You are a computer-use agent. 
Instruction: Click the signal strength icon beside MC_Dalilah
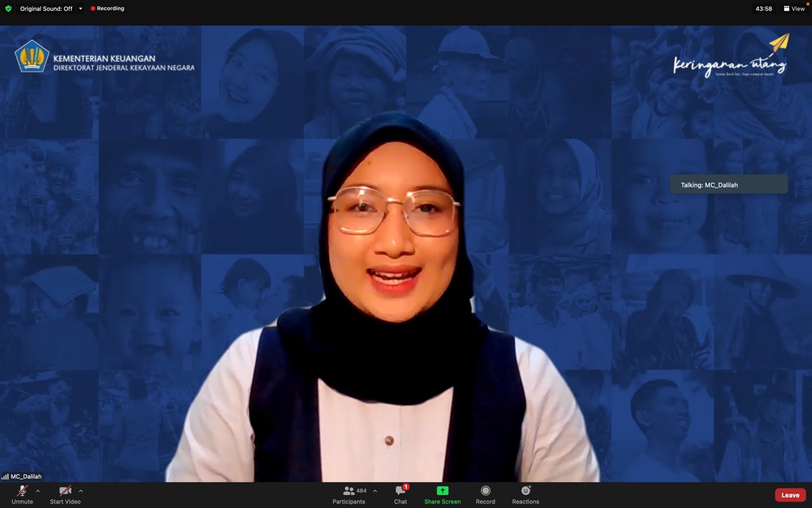click(x=5, y=477)
